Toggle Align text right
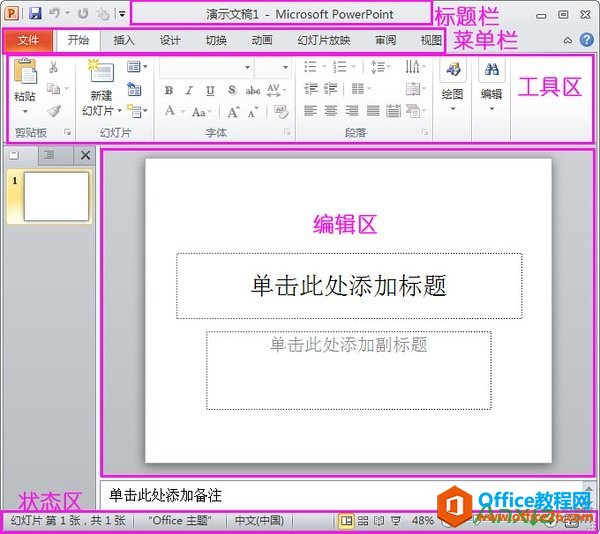Image resolution: width=600 pixels, height=534 pixels. click(x=352, y=111)
